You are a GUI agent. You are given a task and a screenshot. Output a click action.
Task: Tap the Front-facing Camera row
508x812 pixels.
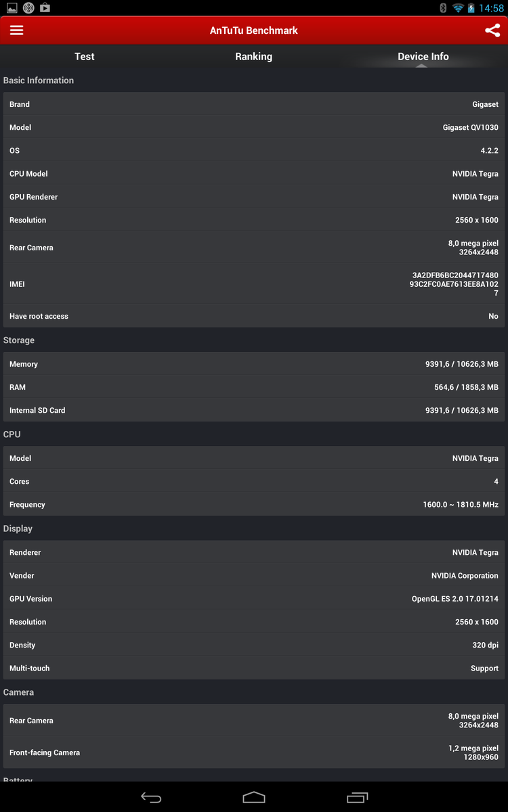click(254, 752)
